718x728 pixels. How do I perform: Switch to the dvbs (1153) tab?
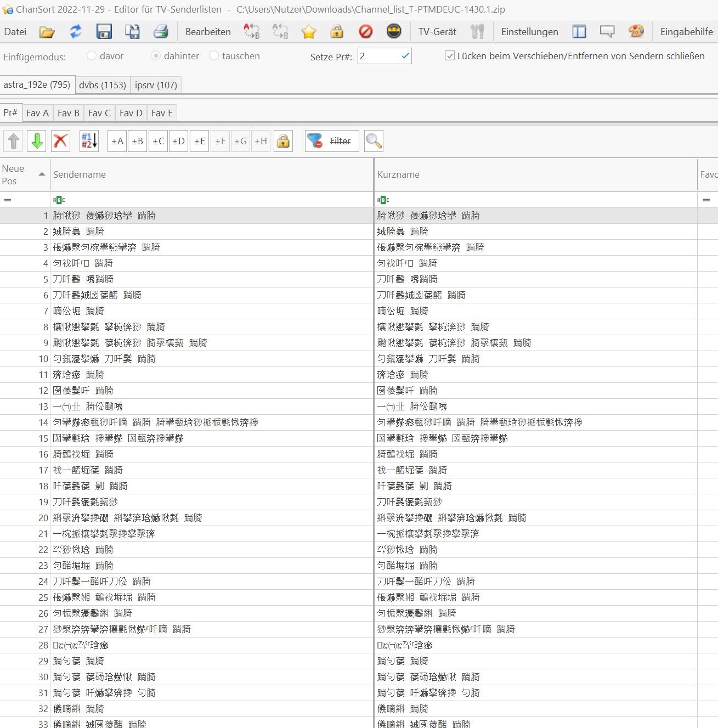point(103,85)
